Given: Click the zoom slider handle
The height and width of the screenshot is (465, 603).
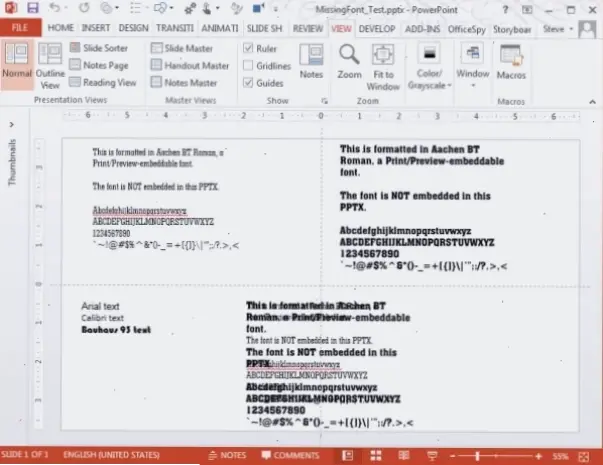Looking at the screenshot, I should [477, 456].
